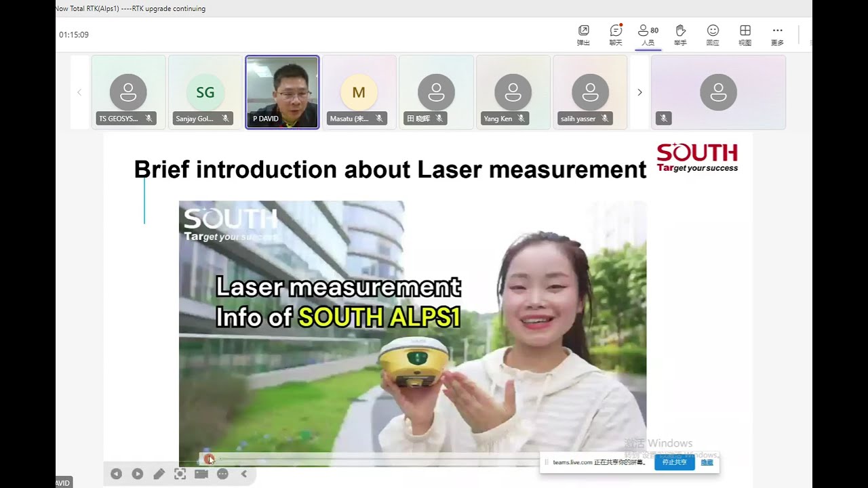This screenshot has height=488, width=868.
Task: Change the meeting view (视图)
Action: click(x=745, y=35)
